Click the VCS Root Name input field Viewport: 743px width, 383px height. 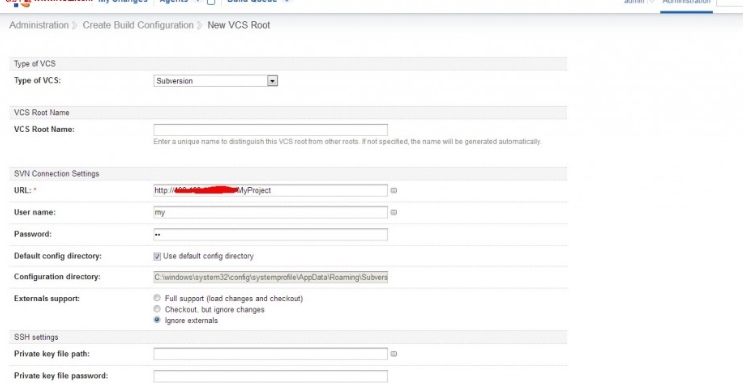[x=271, y=130]
